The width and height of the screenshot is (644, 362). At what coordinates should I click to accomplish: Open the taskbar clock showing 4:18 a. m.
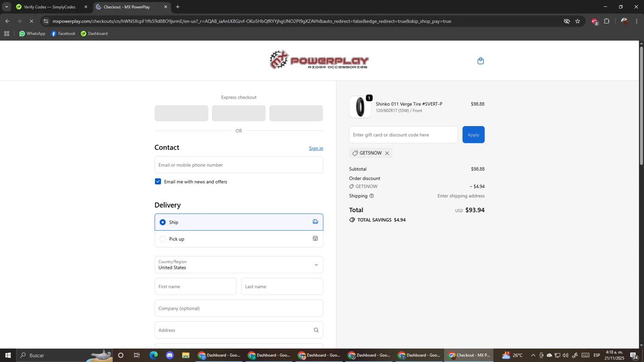(615, 355)
